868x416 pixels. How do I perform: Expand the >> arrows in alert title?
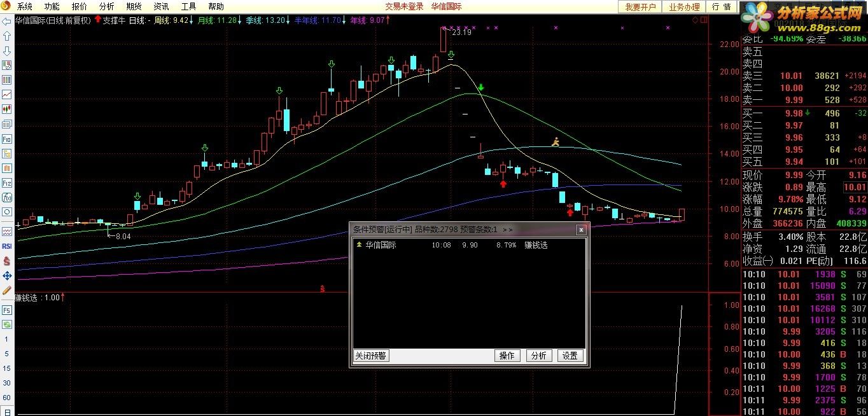click(507, 230)
